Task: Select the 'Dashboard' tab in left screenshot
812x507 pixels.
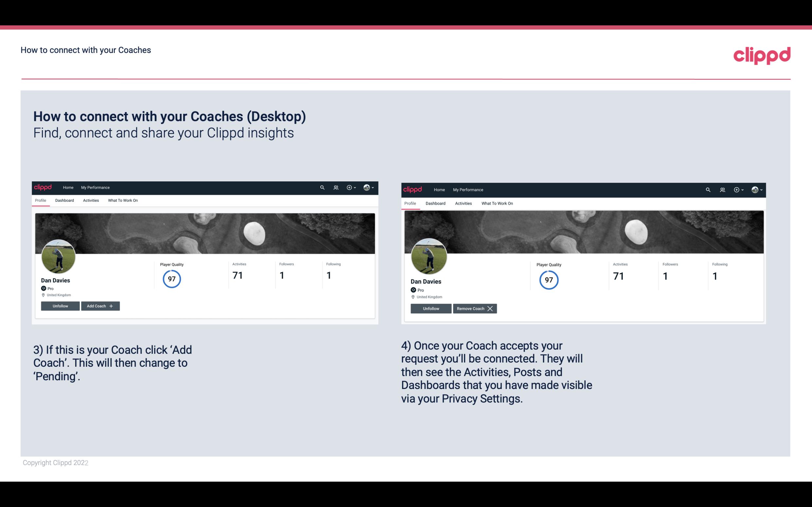Action: pos(64,200)
